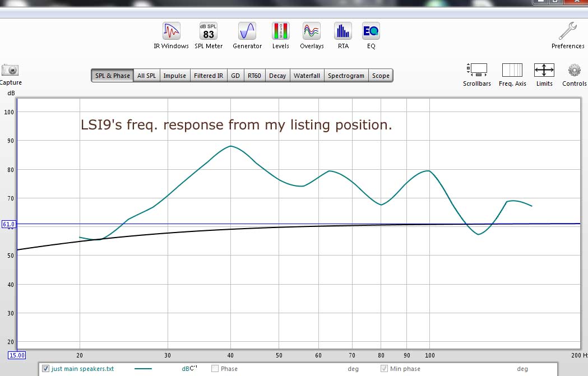Screen dimensions: 588x376
Task: Click the 40 Hz axis label
Action: tap(230, 355)
